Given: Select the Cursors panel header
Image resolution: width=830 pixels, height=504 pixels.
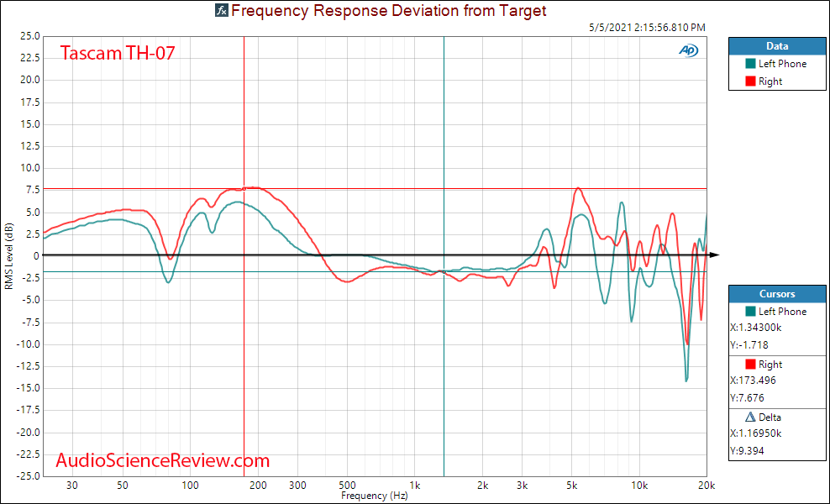Looking at the screenshot, I should tap(777, 294).
